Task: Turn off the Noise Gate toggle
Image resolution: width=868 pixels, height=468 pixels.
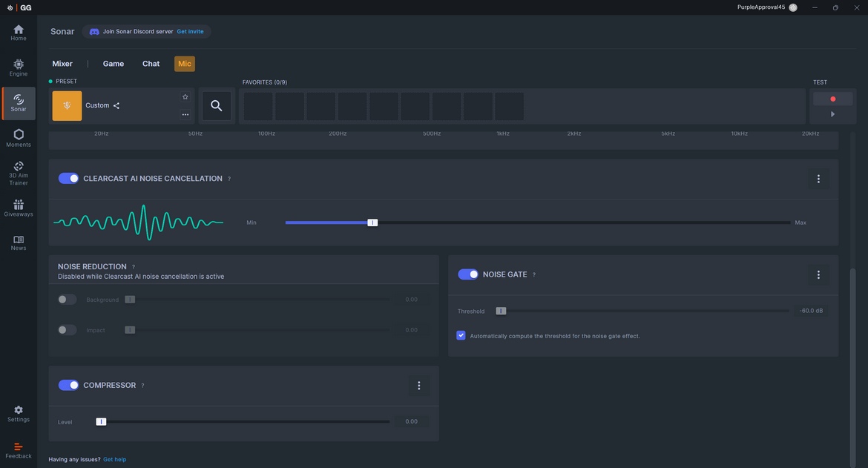Action: pyautogui.click(x=468, y=274)
